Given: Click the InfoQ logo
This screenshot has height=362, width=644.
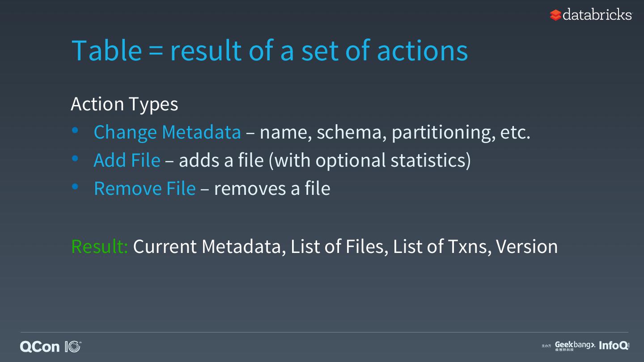Looking at the screenshot, I should tap(614, 345).
